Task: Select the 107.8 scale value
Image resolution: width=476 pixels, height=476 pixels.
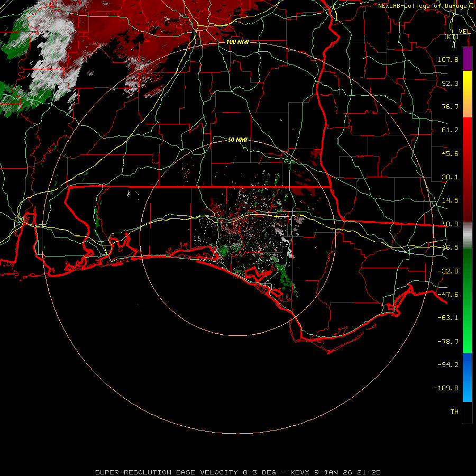Action: [448, 59]
